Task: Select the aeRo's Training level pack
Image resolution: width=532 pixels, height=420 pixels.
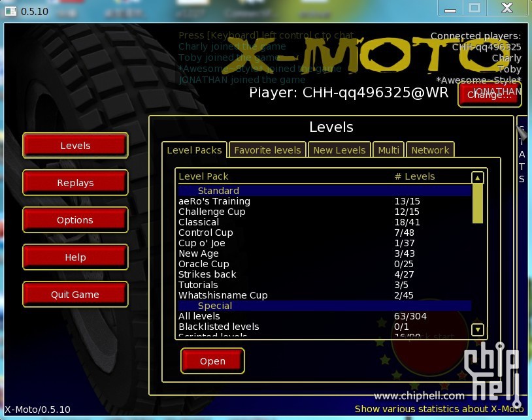Action: click(325, 201)
